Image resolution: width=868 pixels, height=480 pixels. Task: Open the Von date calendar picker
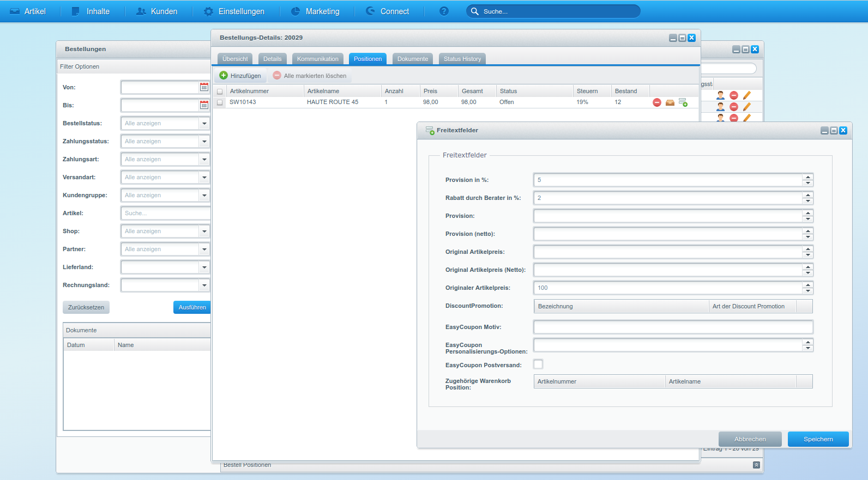[204, 87]
